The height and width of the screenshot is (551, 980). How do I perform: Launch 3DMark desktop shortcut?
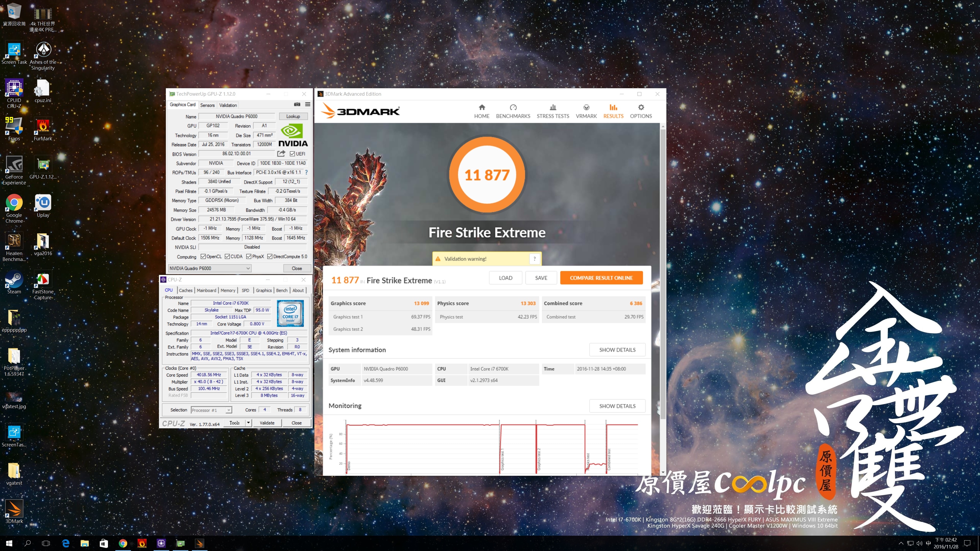tap(14, 511)
